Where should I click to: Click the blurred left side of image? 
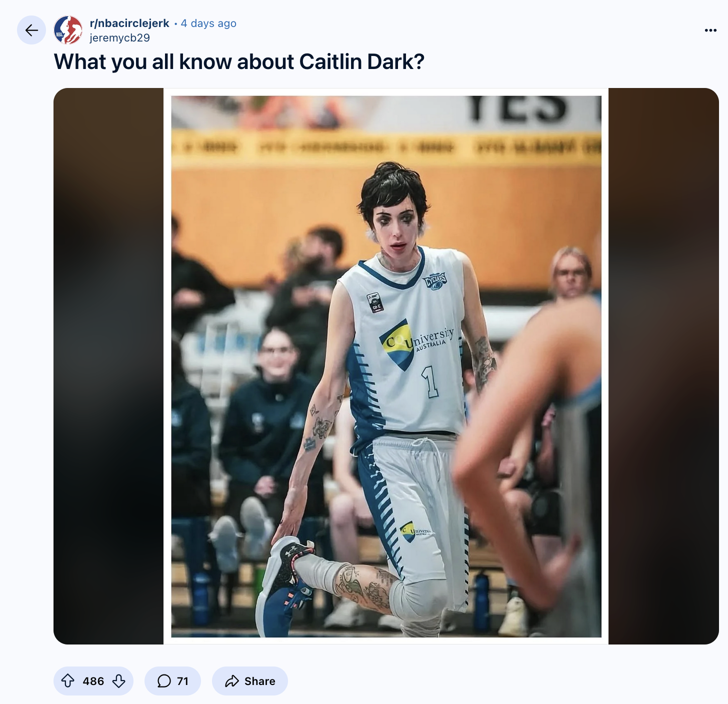point(108,366)
